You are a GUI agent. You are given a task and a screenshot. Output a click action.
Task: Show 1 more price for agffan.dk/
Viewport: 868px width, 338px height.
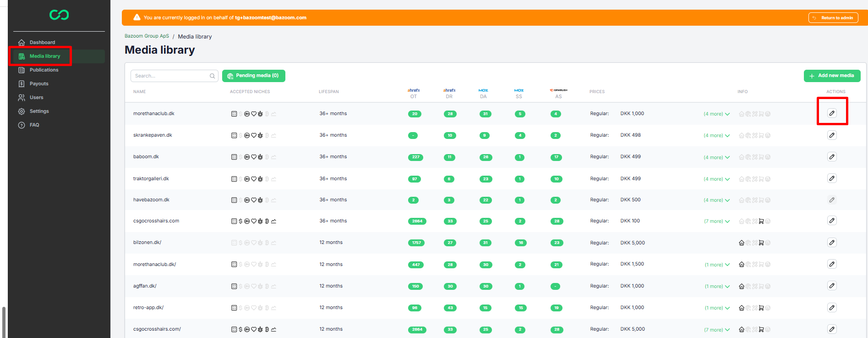click(x=717, y=287)
